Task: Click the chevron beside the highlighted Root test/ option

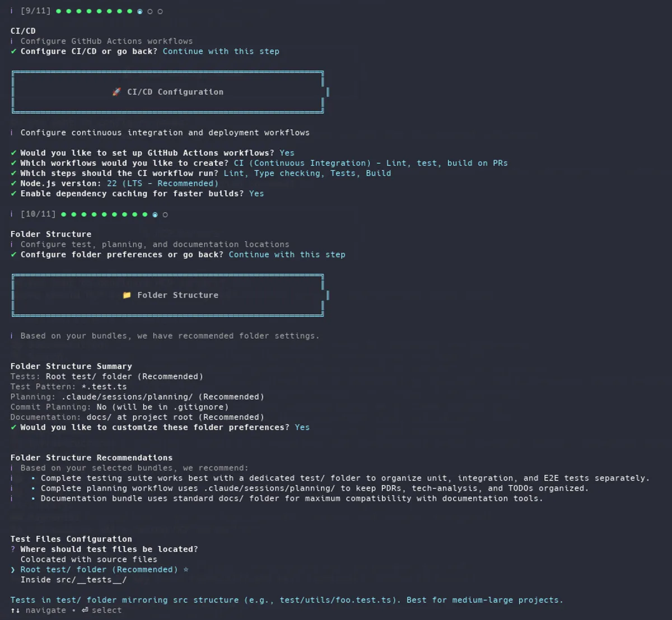Action: (x=12, y=569)
